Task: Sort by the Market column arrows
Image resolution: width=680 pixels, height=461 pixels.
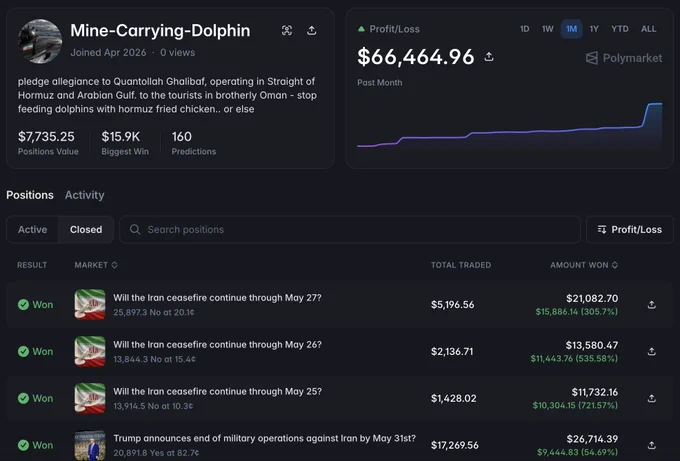Action: pos(114,265)
